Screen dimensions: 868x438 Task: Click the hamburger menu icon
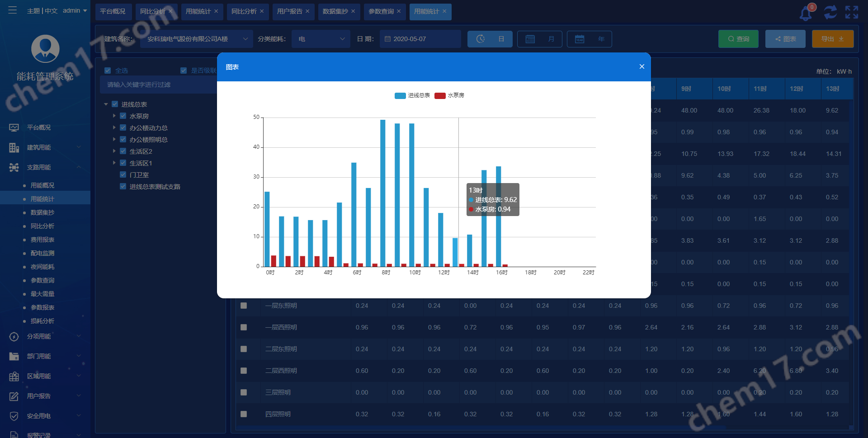click(x=13, y=10)
